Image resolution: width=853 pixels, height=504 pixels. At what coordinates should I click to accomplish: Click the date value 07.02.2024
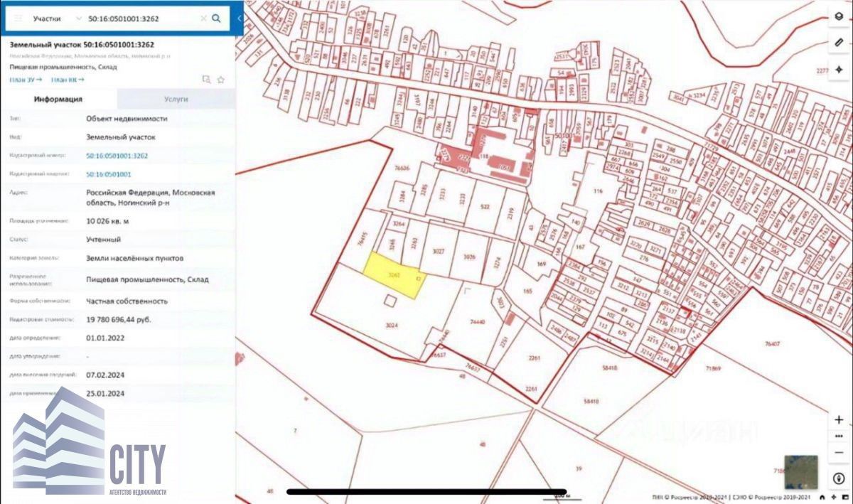click(x=105, y=375)
